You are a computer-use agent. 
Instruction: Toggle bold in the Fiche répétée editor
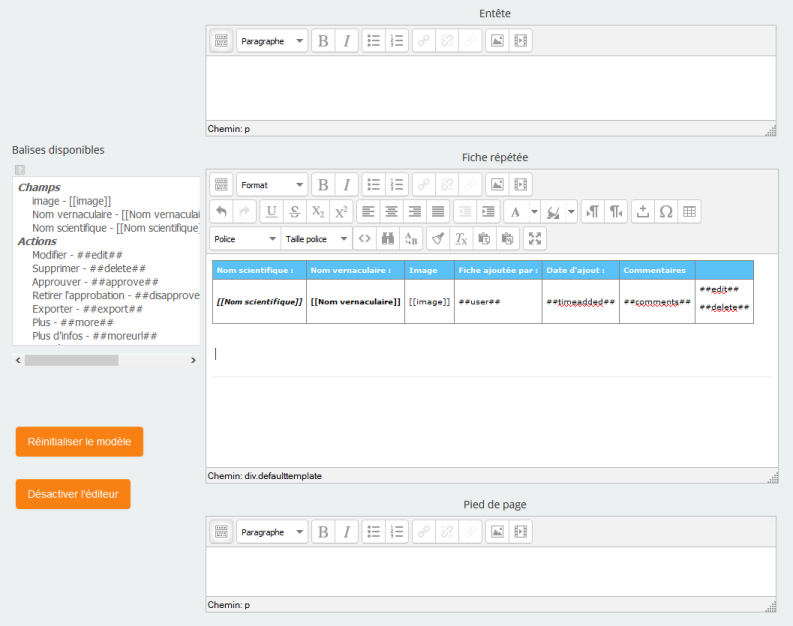[323, 185]
